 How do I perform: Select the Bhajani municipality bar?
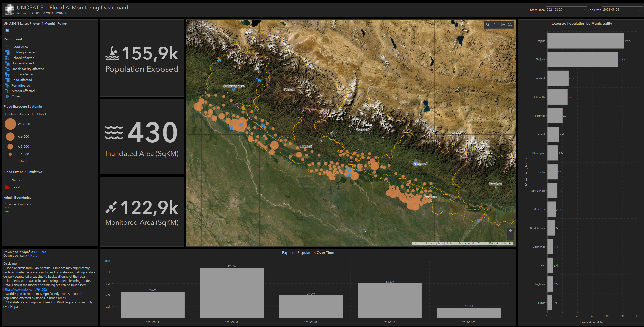click(x=582, y=60)
